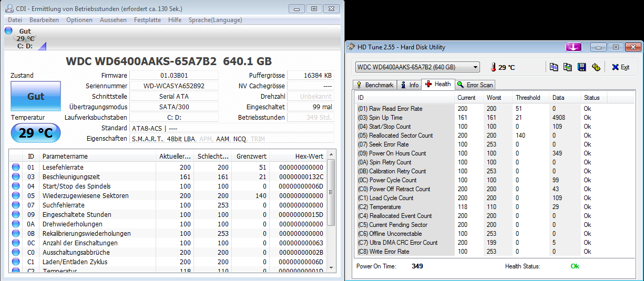Click the HD Tune title bar app icon
This screenshot has width=644, height=281.
tap(351, 47)
